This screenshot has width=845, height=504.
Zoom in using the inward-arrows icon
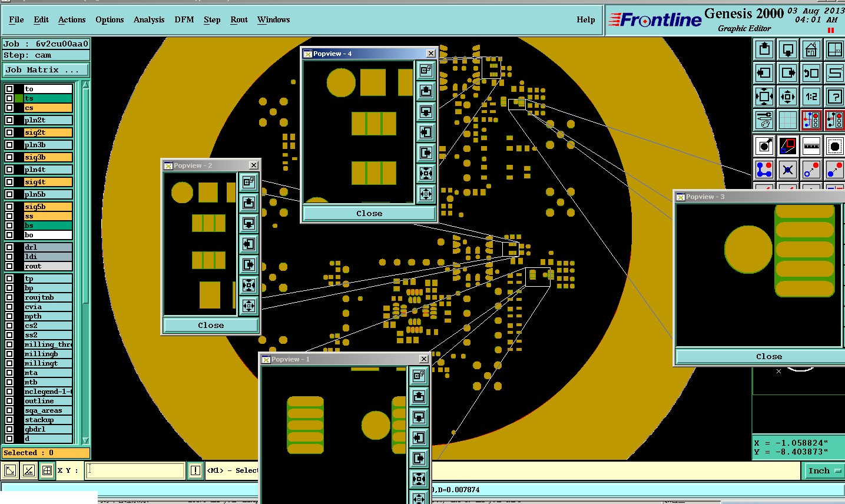pyautogui.click(x=764, y=97)
